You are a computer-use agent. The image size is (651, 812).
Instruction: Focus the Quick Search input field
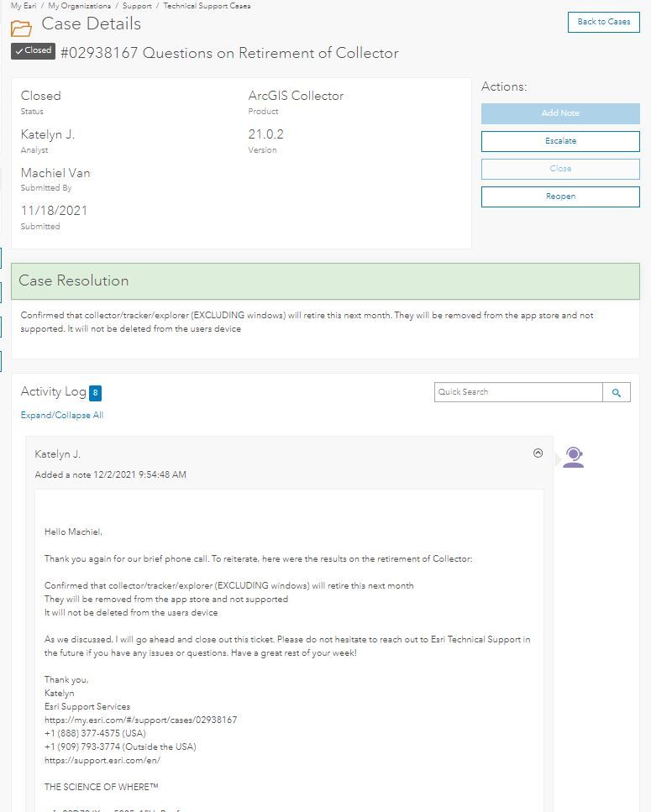518,392
